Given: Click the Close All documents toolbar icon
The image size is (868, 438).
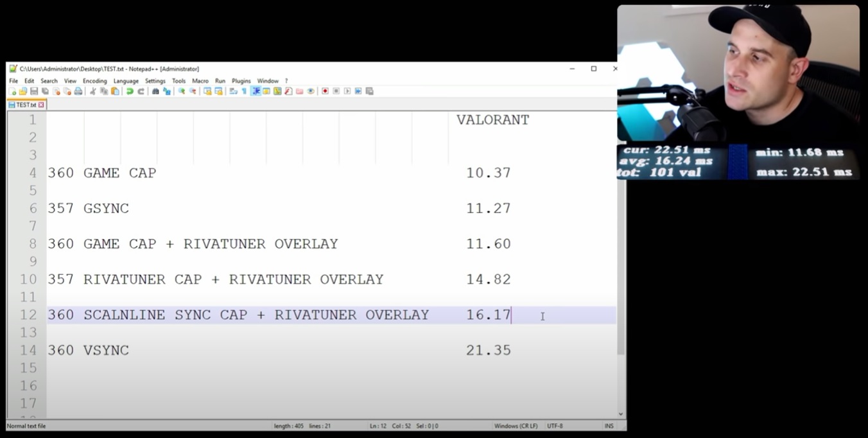Looking at the screenshot, I should [67, 91].
